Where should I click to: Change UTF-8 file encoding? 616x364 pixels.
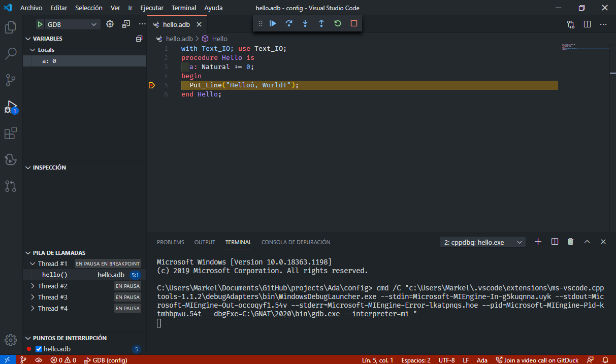[447, 360]
